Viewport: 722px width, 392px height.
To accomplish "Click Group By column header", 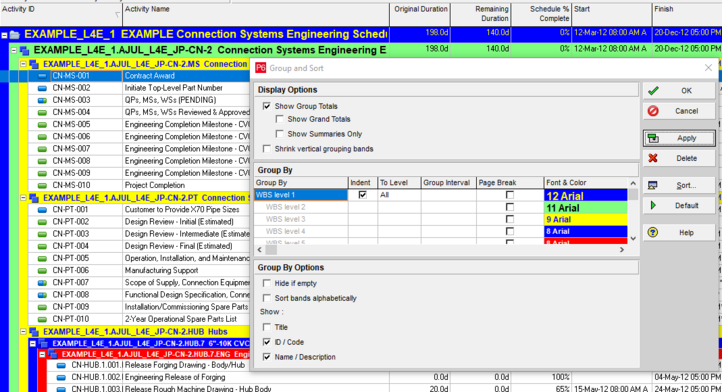I will [x=301, y=183].
